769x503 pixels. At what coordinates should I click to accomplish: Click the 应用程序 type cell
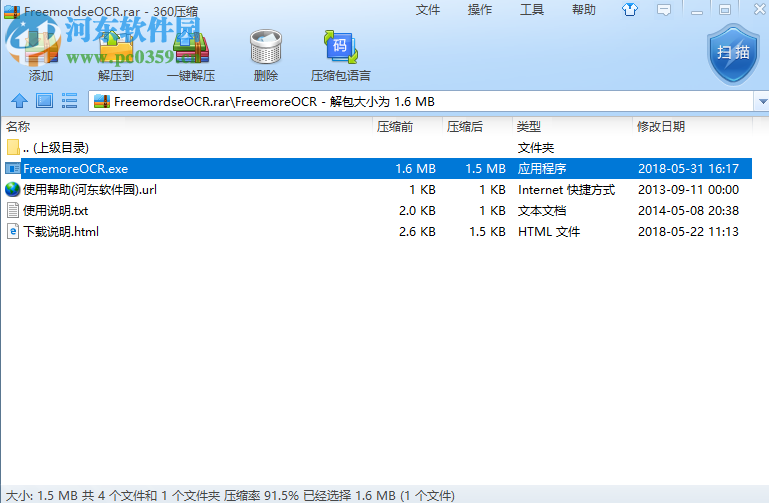click(x=542, y=169)
